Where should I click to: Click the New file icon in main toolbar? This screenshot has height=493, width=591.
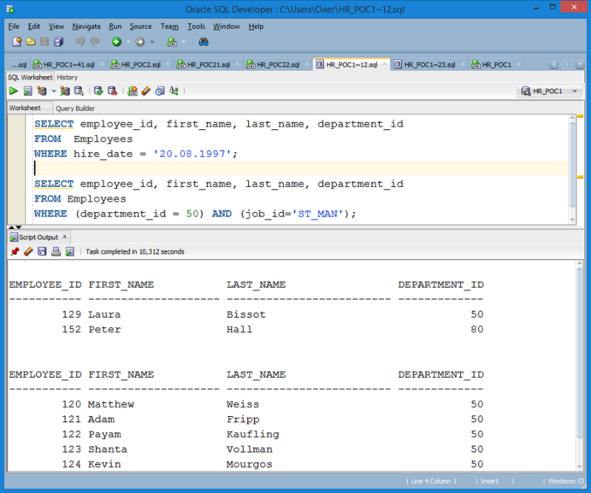point(17,42)
